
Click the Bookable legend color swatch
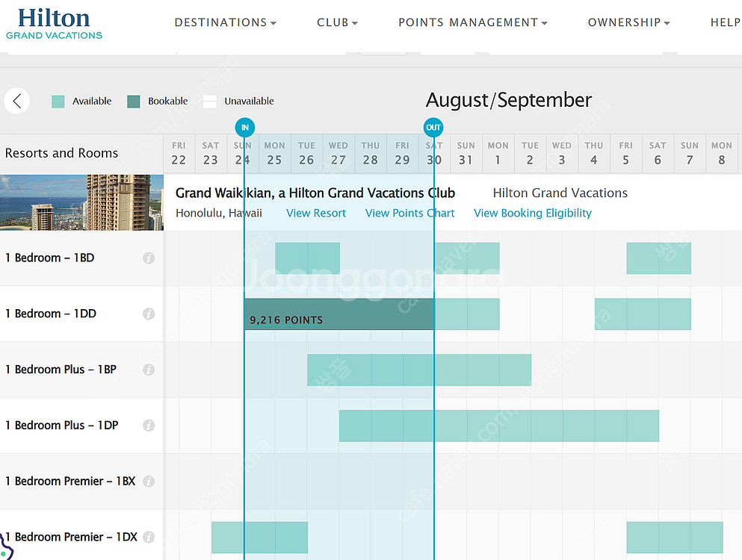[134, 102]
